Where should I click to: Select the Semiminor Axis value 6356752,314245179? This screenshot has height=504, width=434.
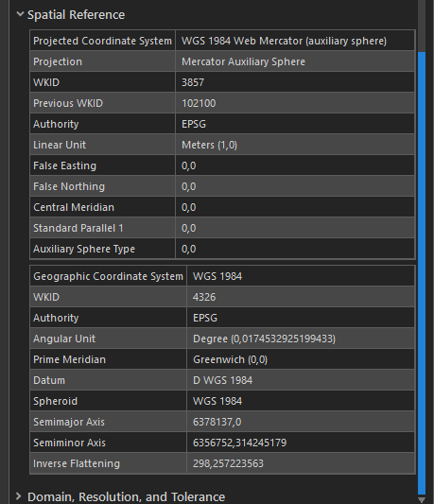[x=239, y=443]
